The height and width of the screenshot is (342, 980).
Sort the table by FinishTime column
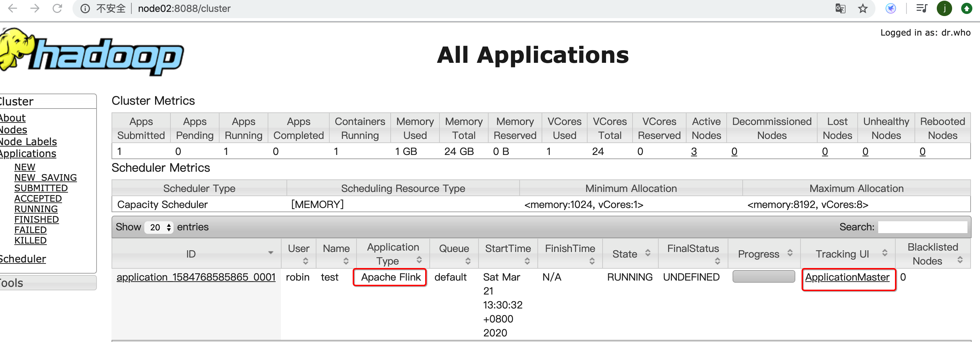click(570, 254)
